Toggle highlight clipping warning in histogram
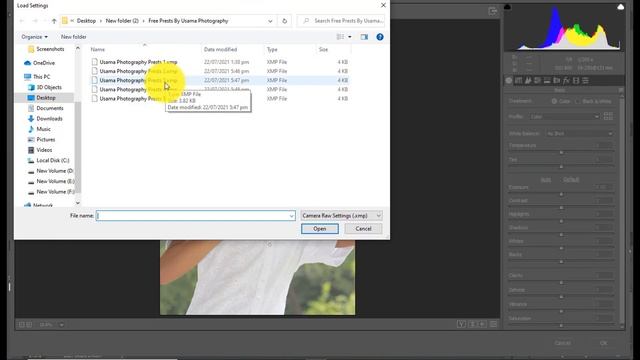640x360 pixels. [x=620, y=7]
